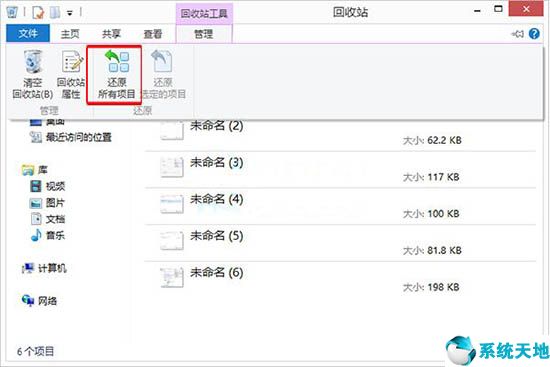Click the 最近访问的位置 icon
This screenshot has height=367, width=550.
(x=36, y=137)
